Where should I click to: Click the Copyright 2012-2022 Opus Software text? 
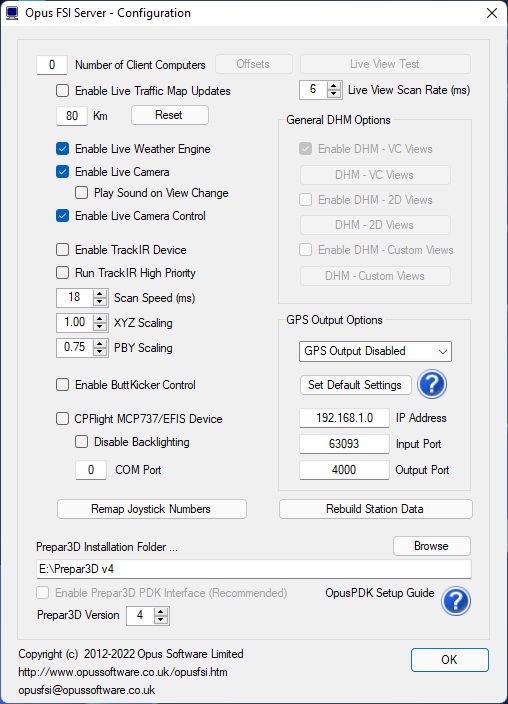(x=131, y=654)
